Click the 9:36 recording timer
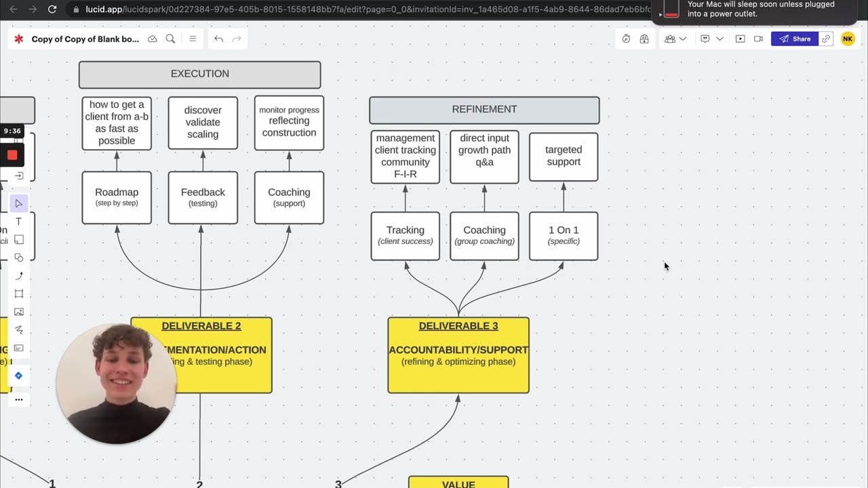 click(12, 131)
